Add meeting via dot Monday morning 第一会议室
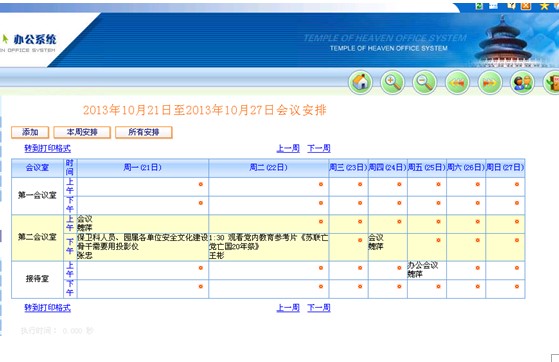This screenshot has height=362, width=559. tap(201, 184)
